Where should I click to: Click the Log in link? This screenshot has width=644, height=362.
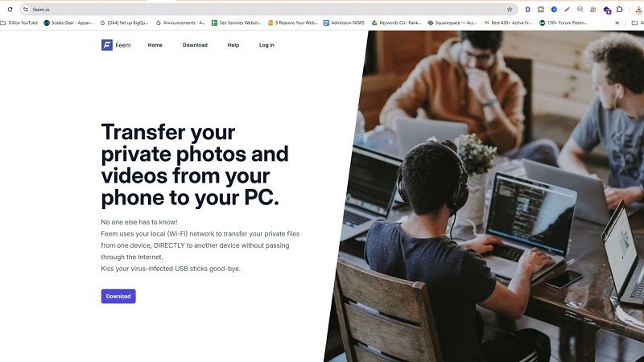(266, 45)
